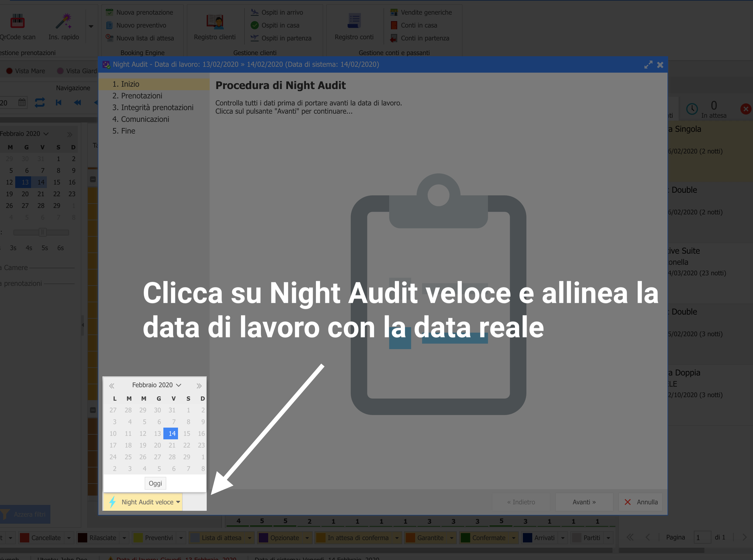Jump to first date in Navigazione
This screenshot has width=753, height=560.
coord(59,103)
